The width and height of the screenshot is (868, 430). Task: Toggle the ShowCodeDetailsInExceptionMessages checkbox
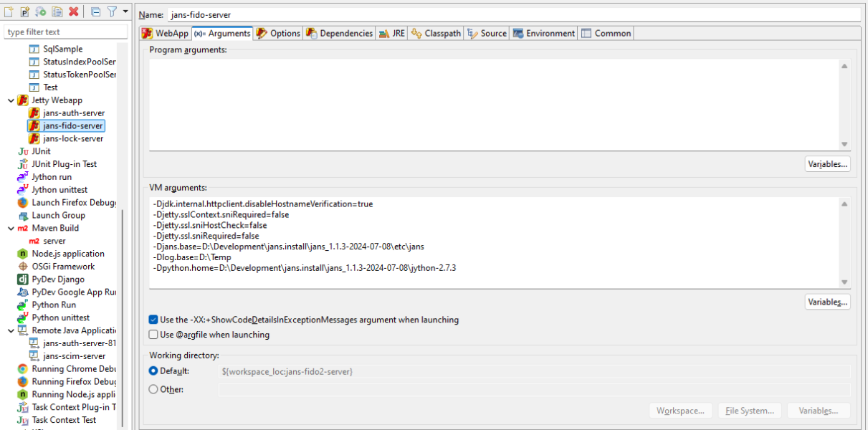153,320
